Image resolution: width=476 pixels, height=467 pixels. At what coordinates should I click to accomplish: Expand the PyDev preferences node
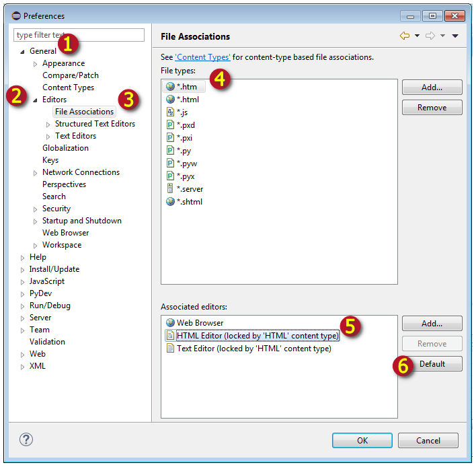point(23,294)
